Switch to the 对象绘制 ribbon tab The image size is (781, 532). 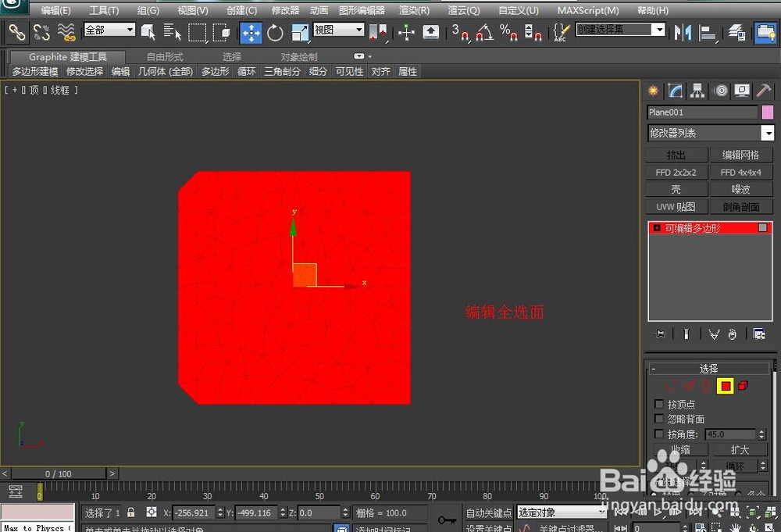(x=299, y=57)
